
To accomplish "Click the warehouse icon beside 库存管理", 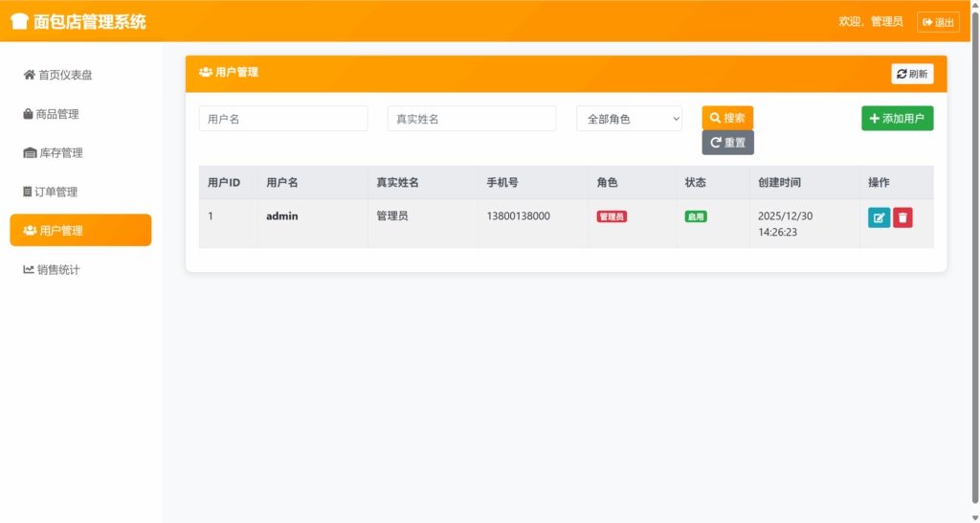I will click(x=30, y=153).
